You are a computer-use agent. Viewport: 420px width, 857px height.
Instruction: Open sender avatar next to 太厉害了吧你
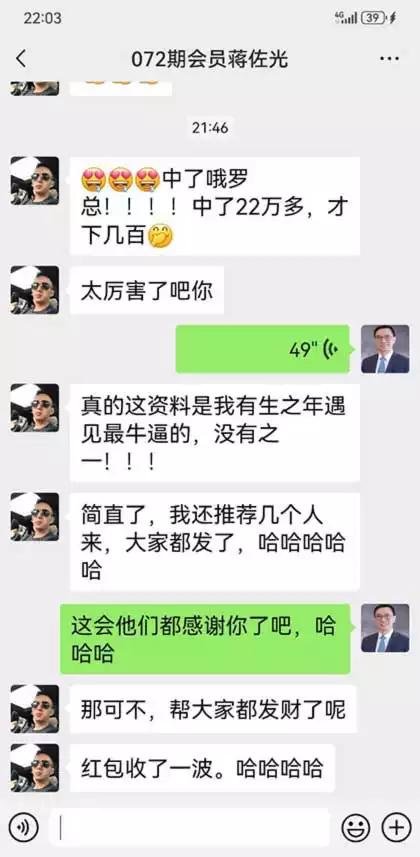point(34,290)
